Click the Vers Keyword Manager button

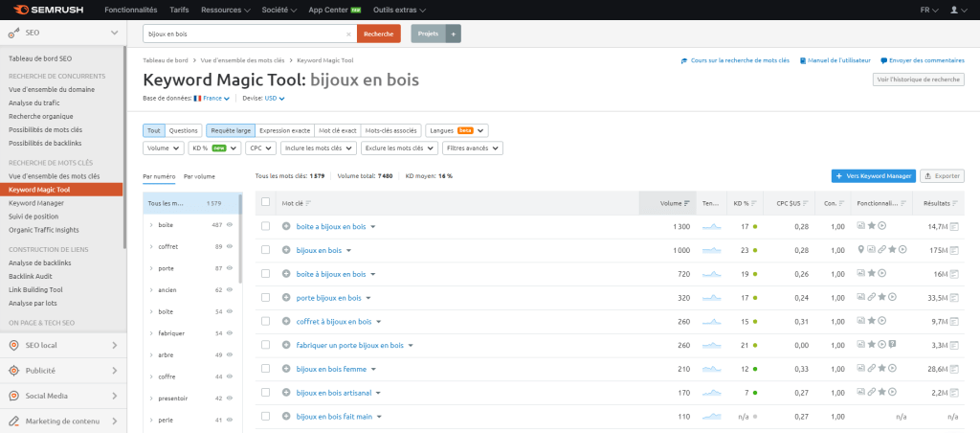pyautogui.click(x=873, y=176)
